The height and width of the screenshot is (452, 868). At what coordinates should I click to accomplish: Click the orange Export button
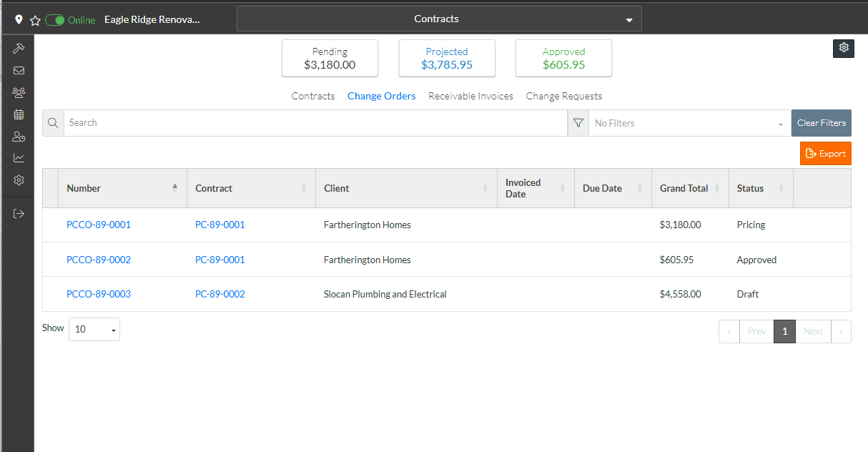point(825,154)
